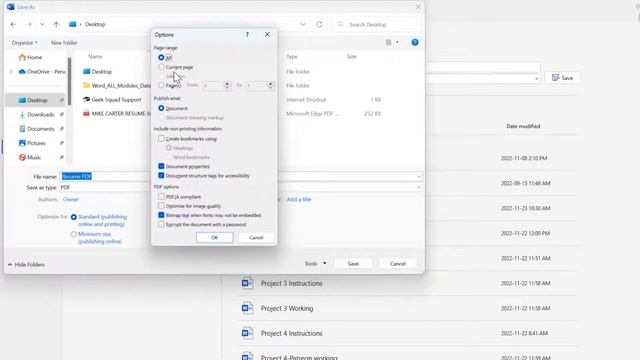
Task: Enable PDF/A compliant checkbox
Action: 161,197
